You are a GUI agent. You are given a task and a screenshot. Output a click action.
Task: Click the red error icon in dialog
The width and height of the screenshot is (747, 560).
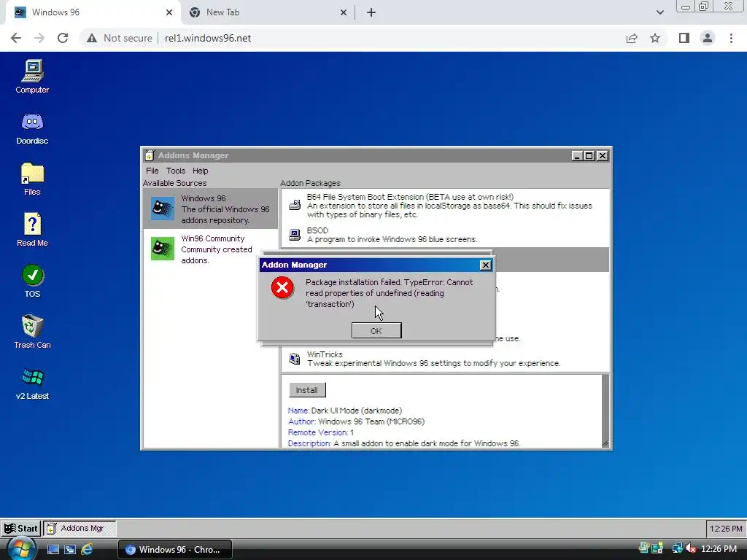[x=282, y=287]
